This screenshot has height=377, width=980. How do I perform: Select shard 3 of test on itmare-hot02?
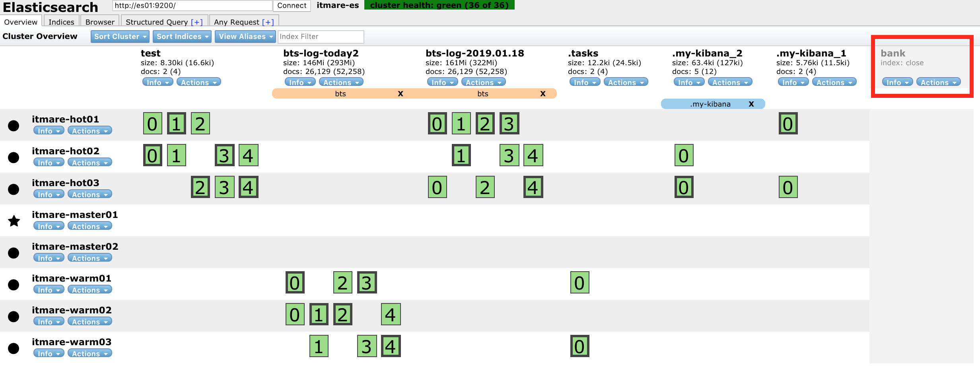coord(224,155)
